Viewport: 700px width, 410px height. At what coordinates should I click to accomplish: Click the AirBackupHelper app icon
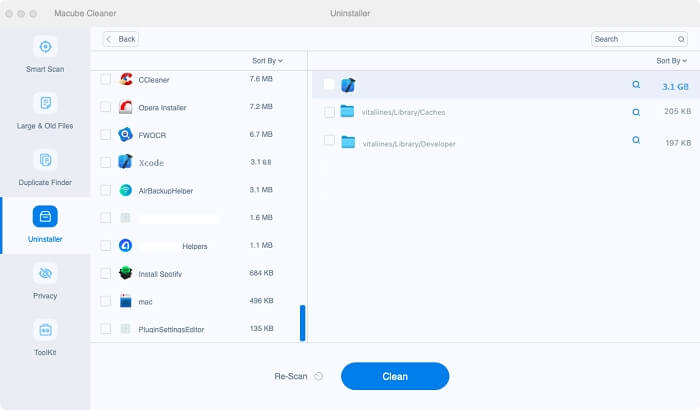[x=126, y=190]
